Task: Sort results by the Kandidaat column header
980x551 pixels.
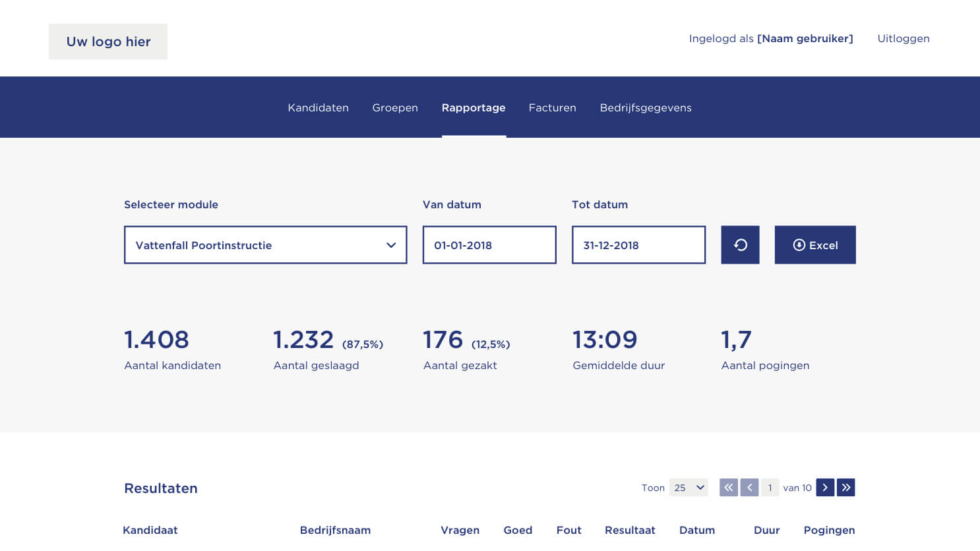Action: (x=150, y=530)
